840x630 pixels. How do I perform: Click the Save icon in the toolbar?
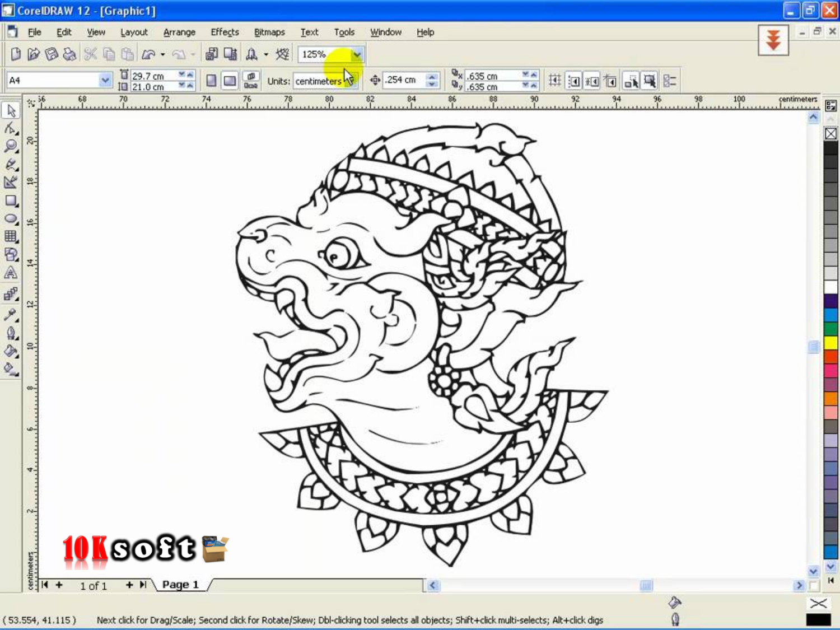tap(52, 54)
